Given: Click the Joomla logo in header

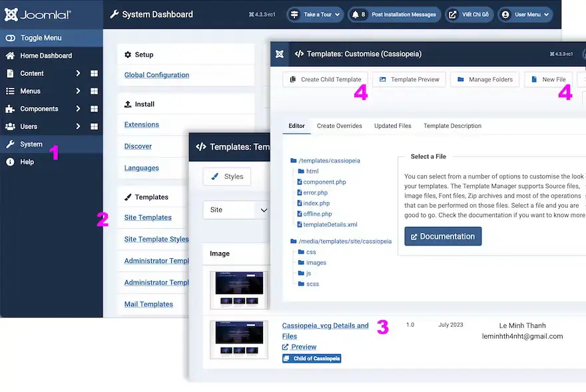Looking at the screenshot, I should [x=37, y=14].
